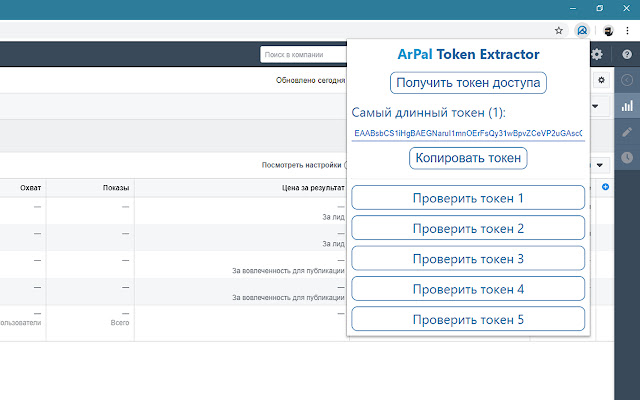Screen dimensions: 640x400
Task: Open the ArPal Token Extractor extension icon
Action: [x=582, y=31]
